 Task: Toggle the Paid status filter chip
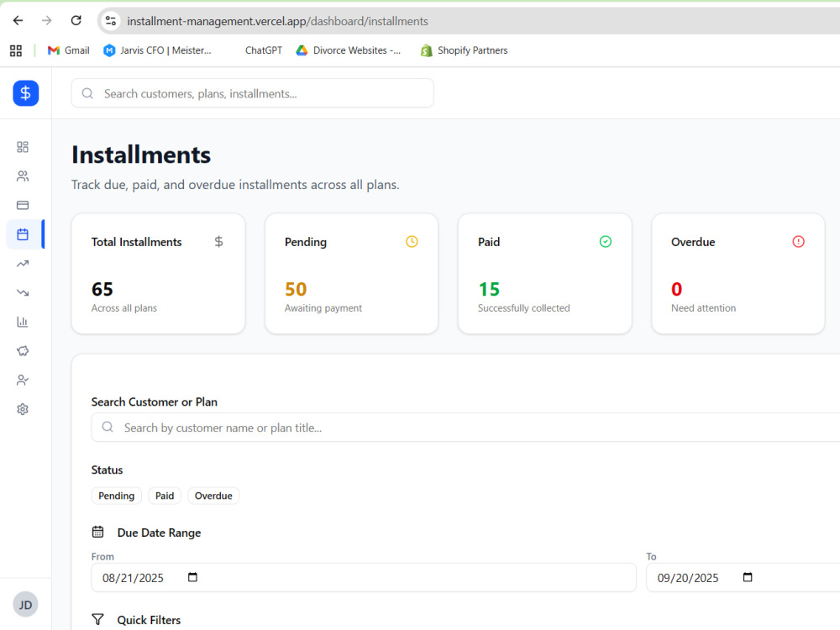[165, 496]
